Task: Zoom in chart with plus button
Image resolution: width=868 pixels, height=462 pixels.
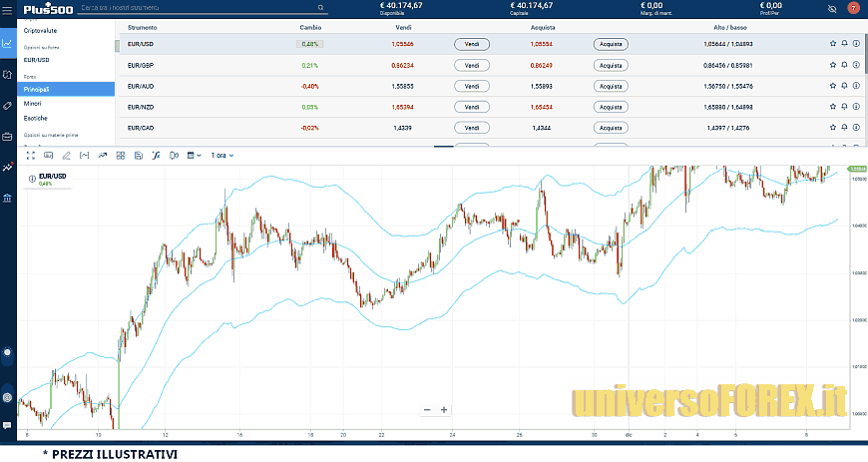Action: [x=444, y=410]
